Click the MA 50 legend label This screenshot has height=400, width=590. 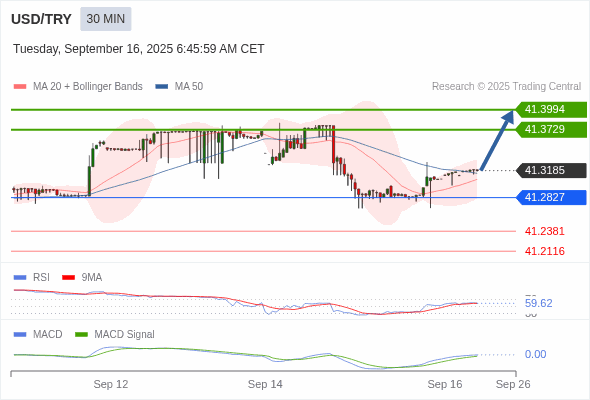(x=189, y=87)
